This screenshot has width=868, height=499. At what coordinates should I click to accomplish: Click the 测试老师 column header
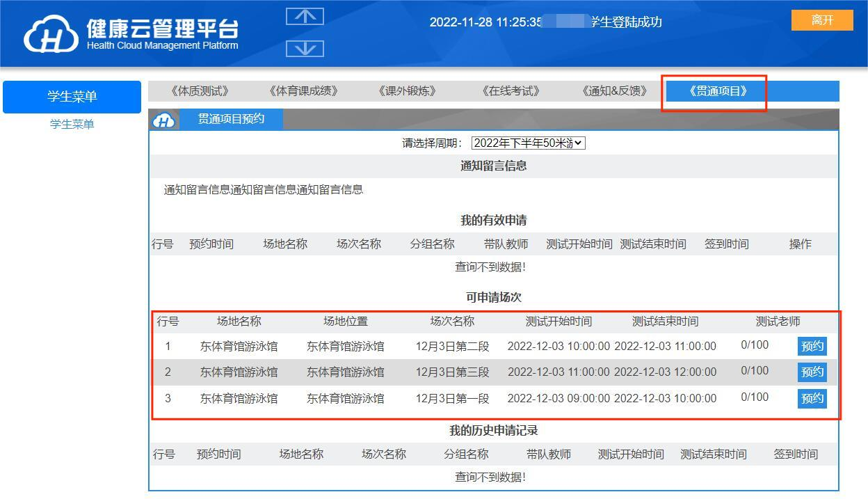[x=778, y=322]
